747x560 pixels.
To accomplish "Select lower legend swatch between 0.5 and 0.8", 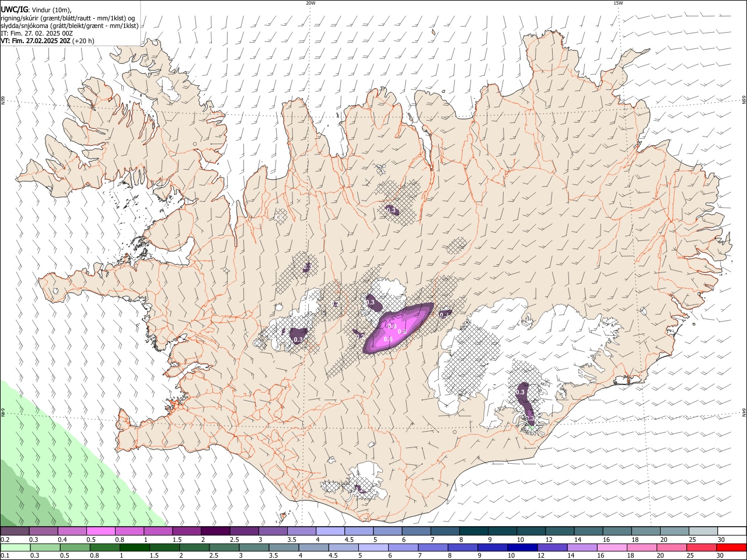I will coord(75,548).
